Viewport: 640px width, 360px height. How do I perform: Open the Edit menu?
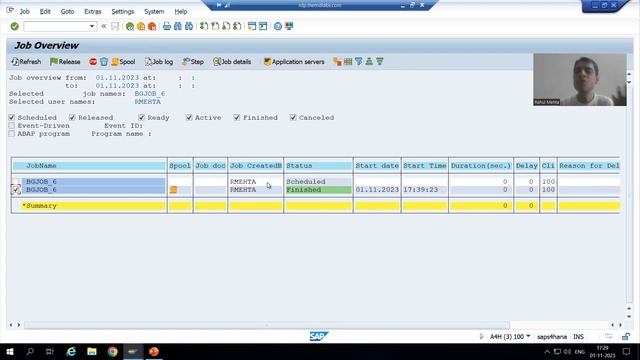coord(45,11)
